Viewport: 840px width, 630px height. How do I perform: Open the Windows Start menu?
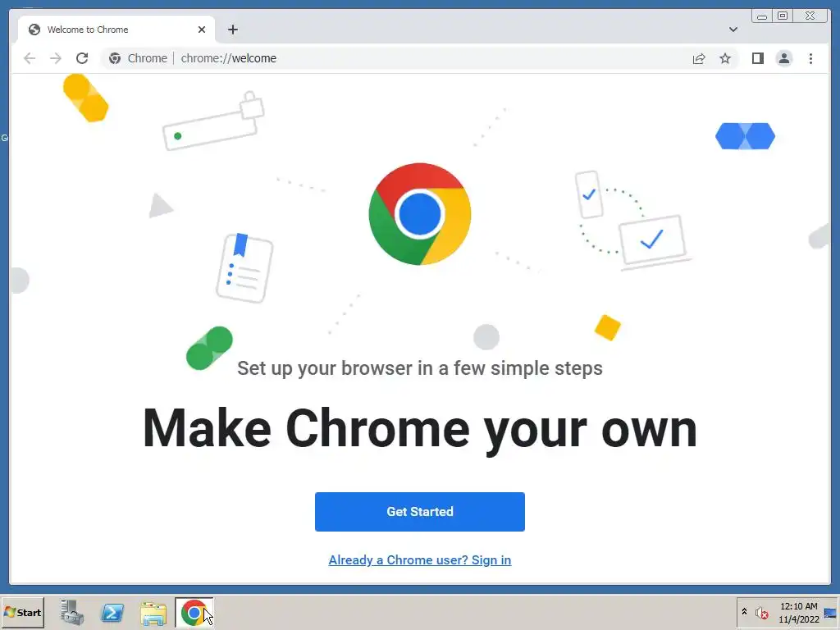click(22, 612)
